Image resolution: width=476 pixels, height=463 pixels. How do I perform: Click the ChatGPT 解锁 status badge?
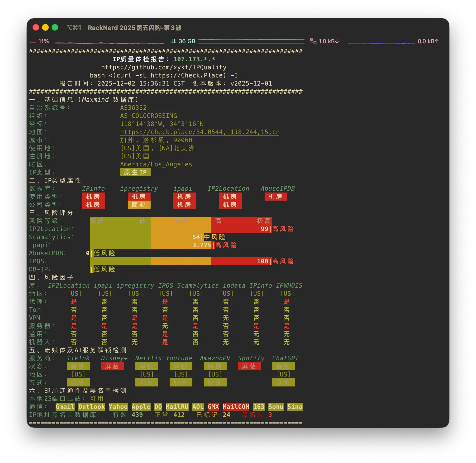point(283,366)
